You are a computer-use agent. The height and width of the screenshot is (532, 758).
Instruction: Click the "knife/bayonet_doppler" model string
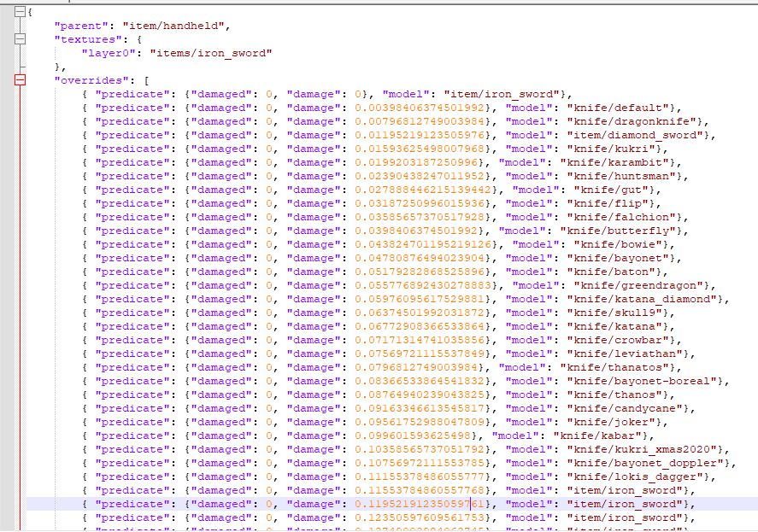[x=645, y=463]
